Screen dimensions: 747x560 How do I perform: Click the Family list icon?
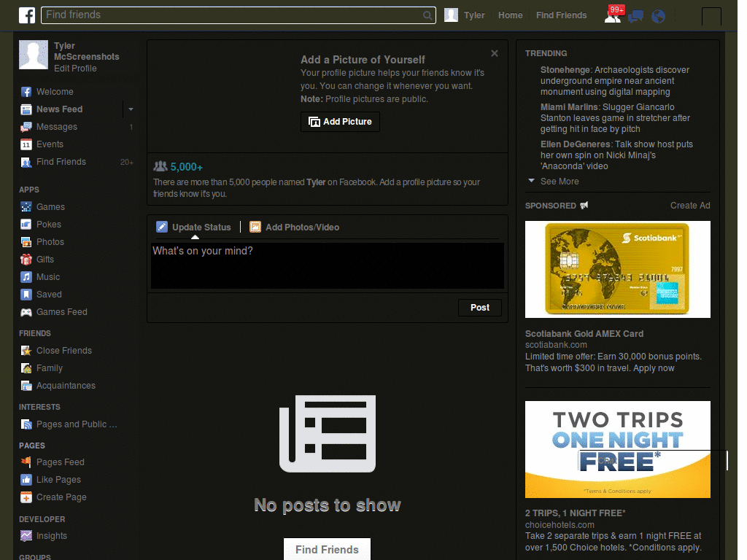[26, 368]
